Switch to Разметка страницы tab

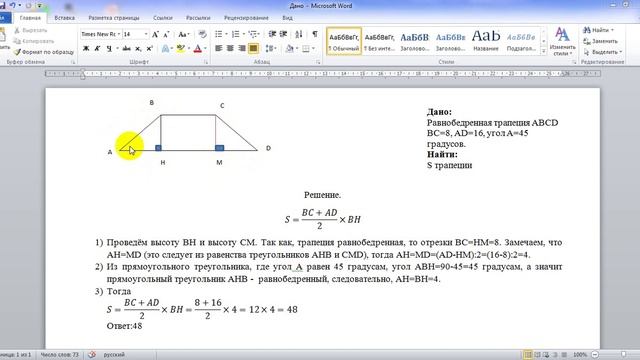114,18
